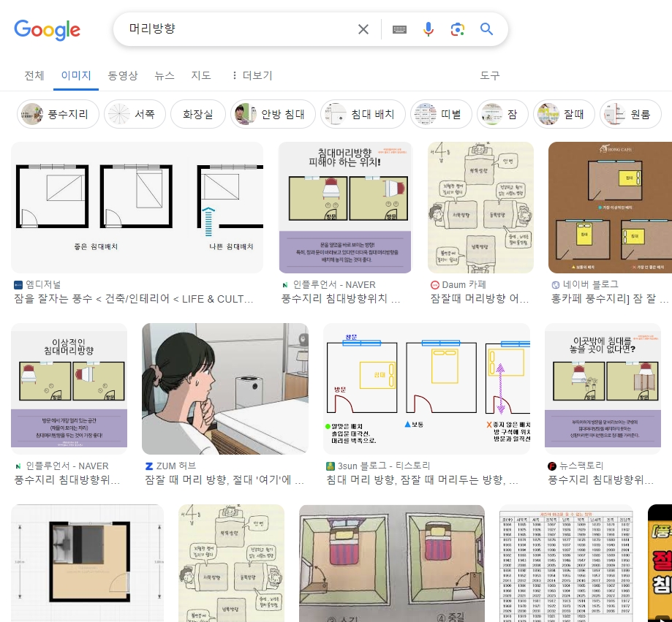Image resolution: width=672 pixels, height=622 pixels.
Task: Toggle the 침대 배치 filter chip
Action: (363, 114)
